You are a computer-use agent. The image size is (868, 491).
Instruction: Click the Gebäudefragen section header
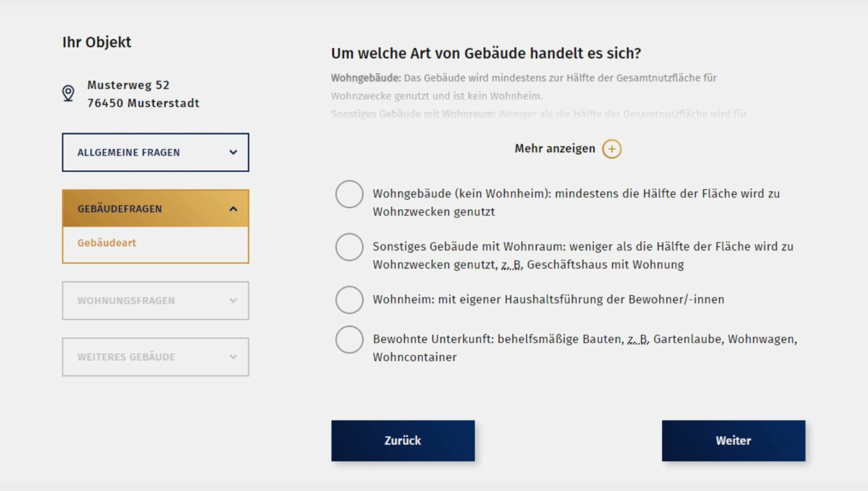(155, 209)
